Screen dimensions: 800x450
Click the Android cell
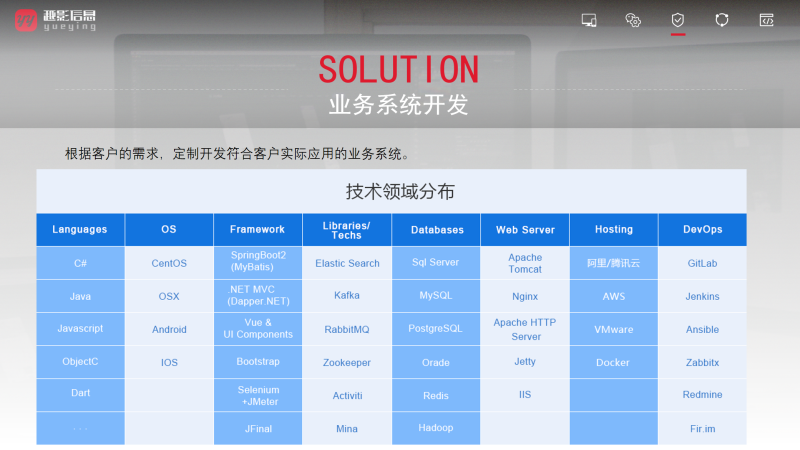169,329
